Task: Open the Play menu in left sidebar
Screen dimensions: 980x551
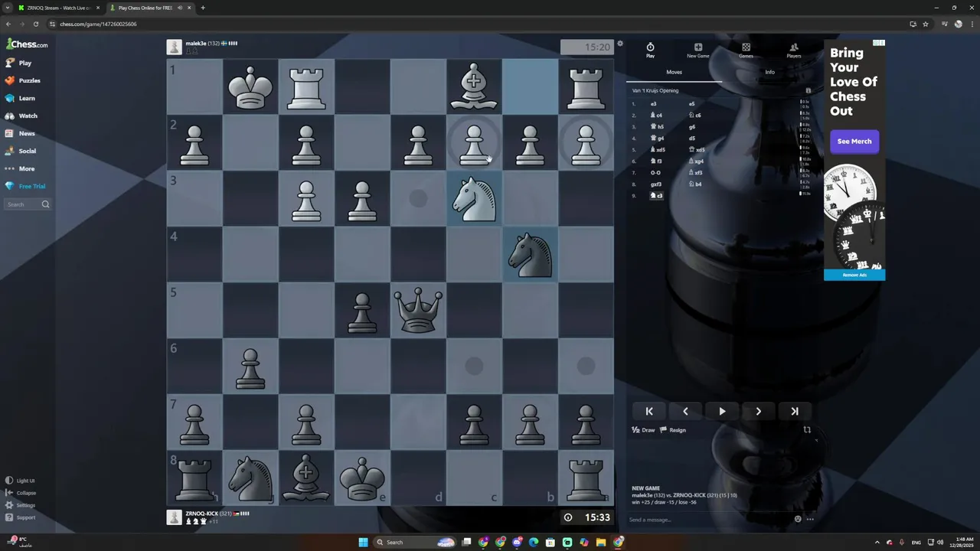Action: [19, 63]
